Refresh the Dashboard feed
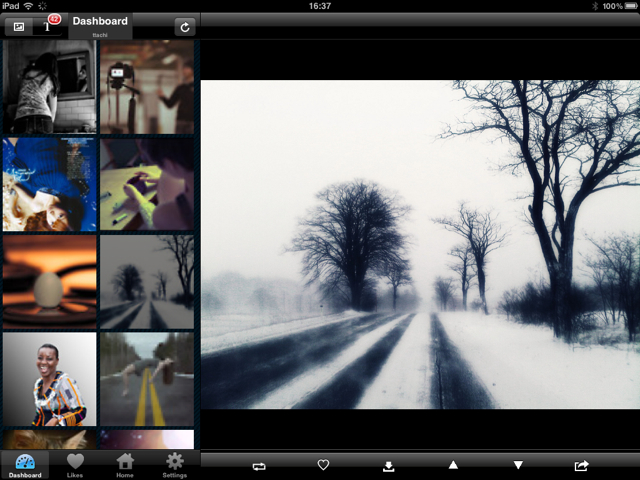The image size is (640, 480). click(184, 27)
